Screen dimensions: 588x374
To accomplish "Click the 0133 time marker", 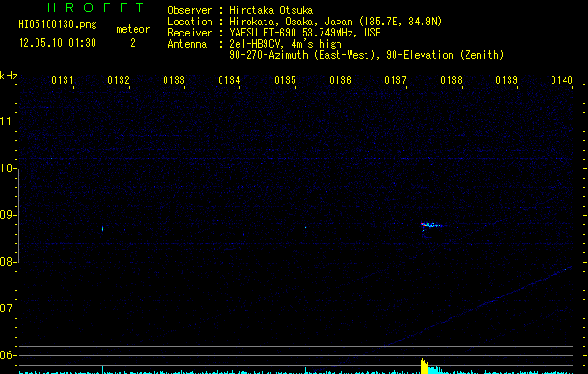I will click(x=174, y=80).
